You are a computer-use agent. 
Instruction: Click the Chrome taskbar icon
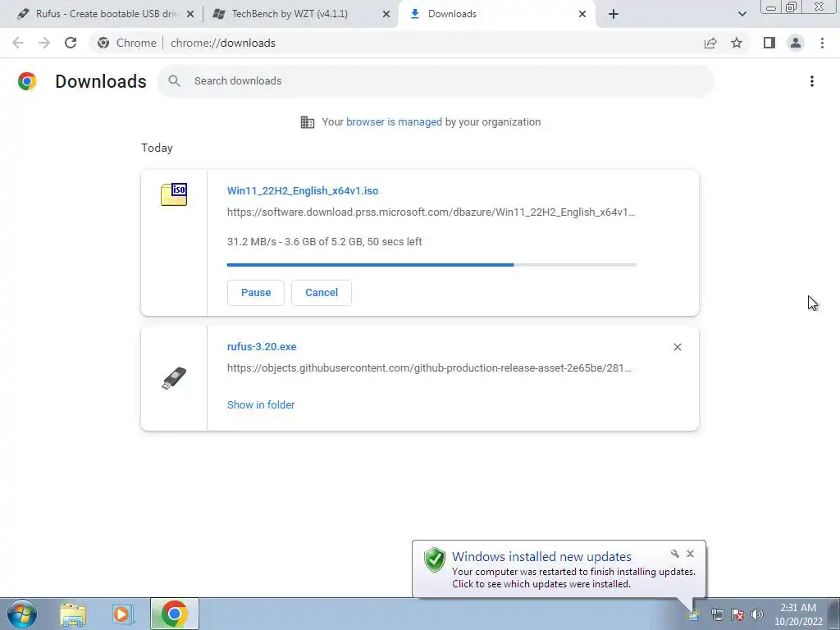174,614
